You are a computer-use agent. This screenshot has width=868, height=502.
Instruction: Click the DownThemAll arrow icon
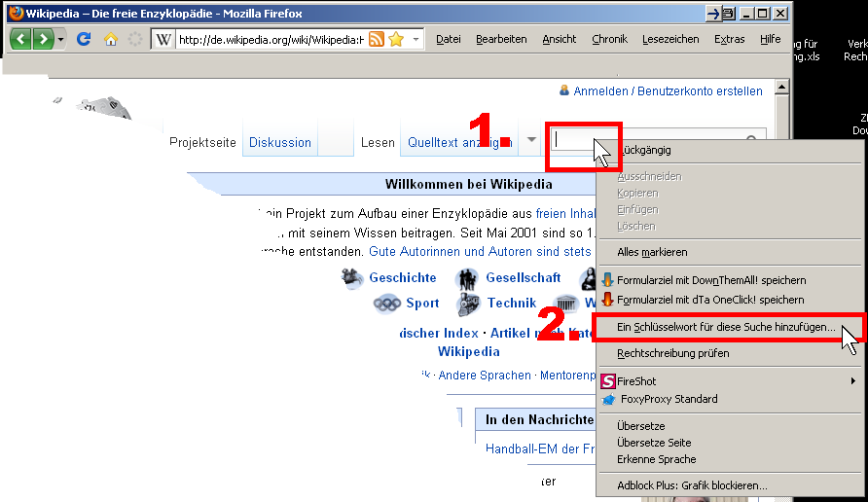click(x=608, y=280)
